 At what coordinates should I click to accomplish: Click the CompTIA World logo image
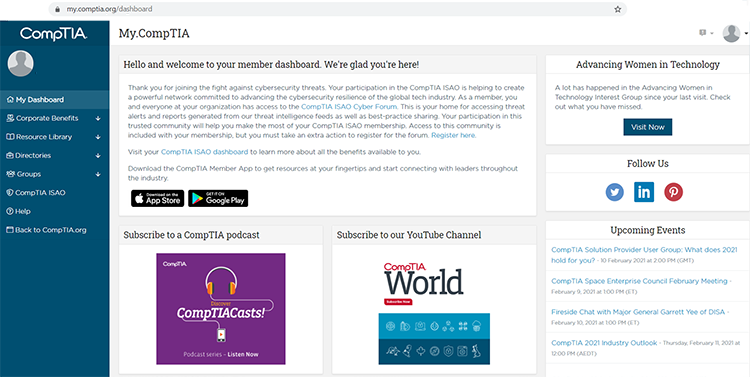pos(423,279)
